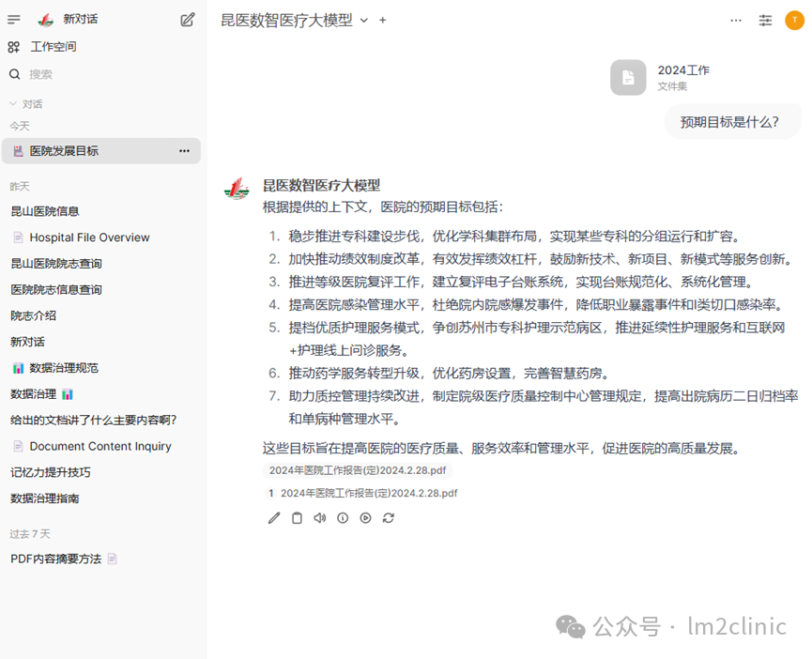This screenshot has width=812, height=659.
Task: Open the 数据治理指南 conversation
Action: click(45, 498)
